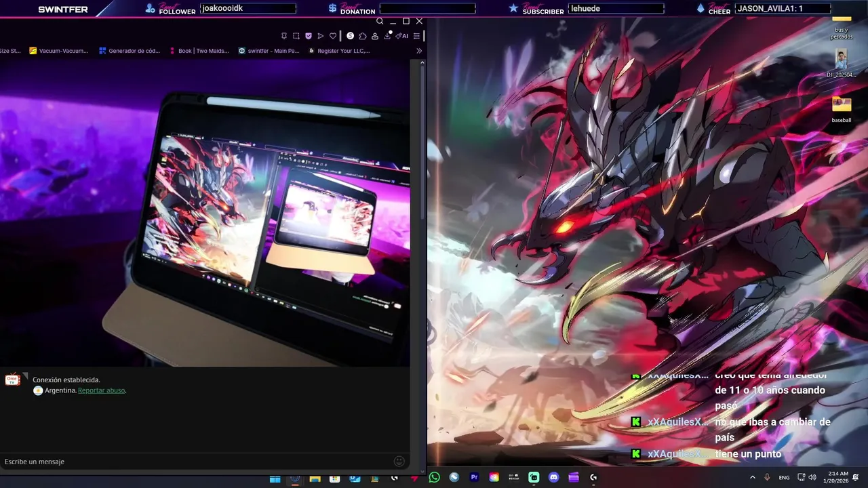Open the AI assistant toolbar button
The width and height of the screenshot is (868, 488).
[x=403, y=36]
